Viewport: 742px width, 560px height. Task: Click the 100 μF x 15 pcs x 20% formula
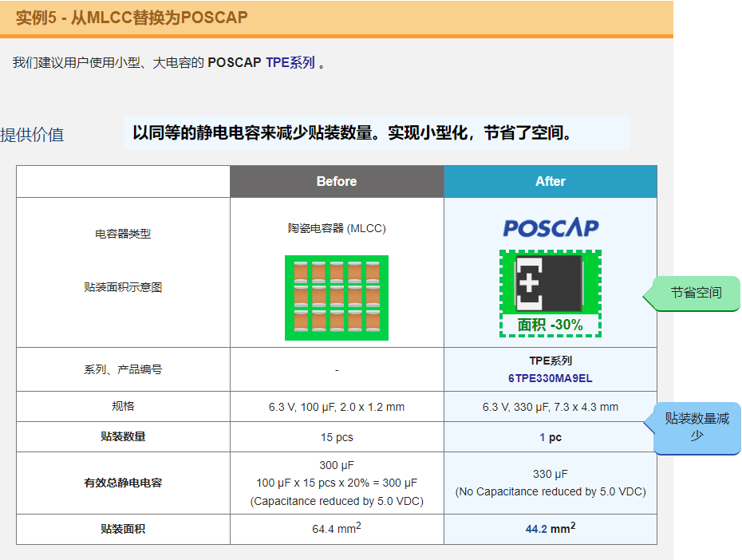click(x=337, y=483)
